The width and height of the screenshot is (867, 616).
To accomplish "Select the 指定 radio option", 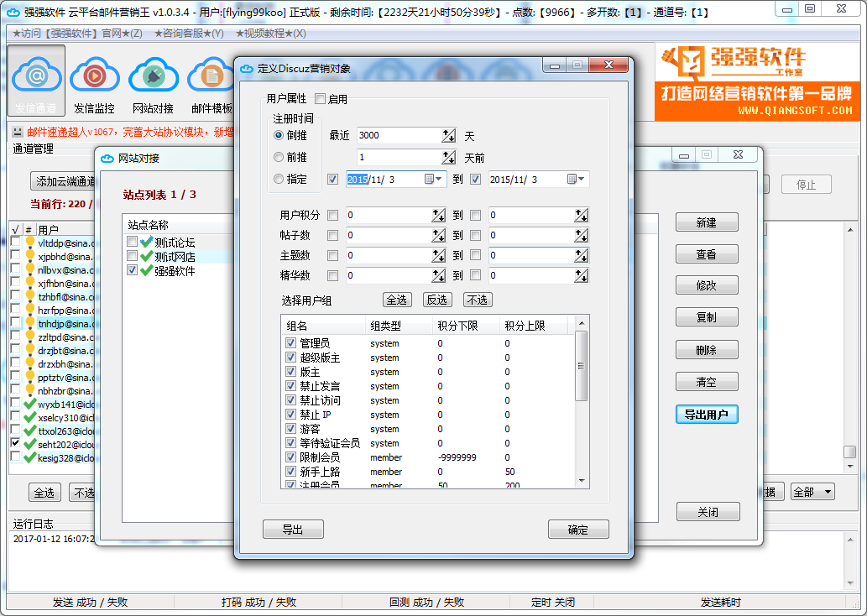I will [x=279, y=179].
